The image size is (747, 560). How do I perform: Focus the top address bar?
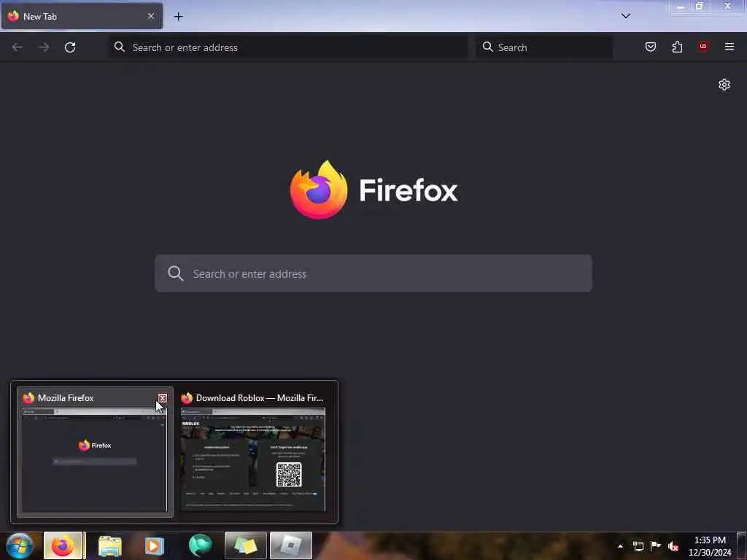(x=288, y=47)
